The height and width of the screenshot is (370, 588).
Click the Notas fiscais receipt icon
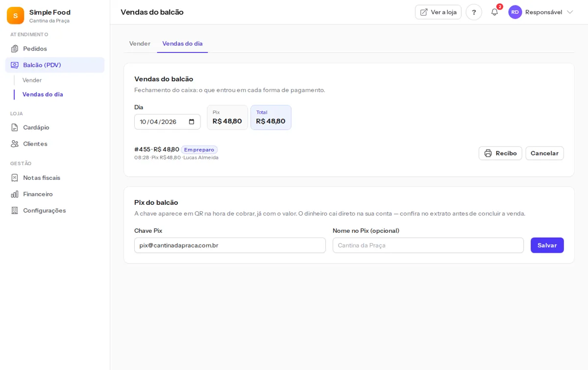tap(15, 177)
